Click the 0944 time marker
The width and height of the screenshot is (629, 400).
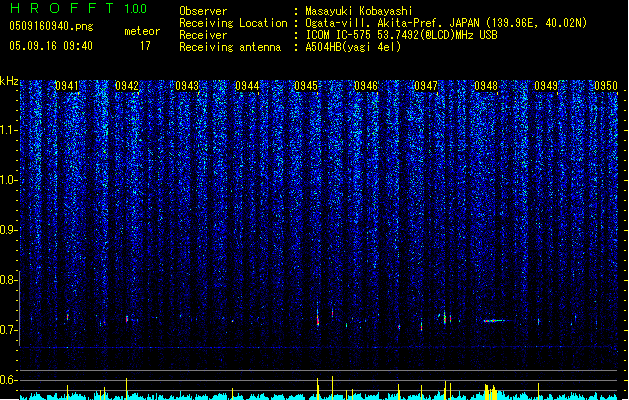point(247,86)
